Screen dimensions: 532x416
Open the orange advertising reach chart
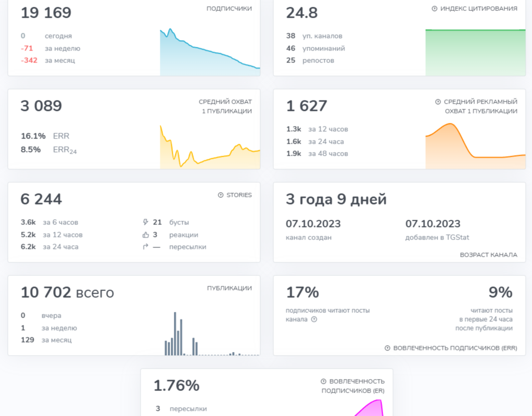pos(475,146)
